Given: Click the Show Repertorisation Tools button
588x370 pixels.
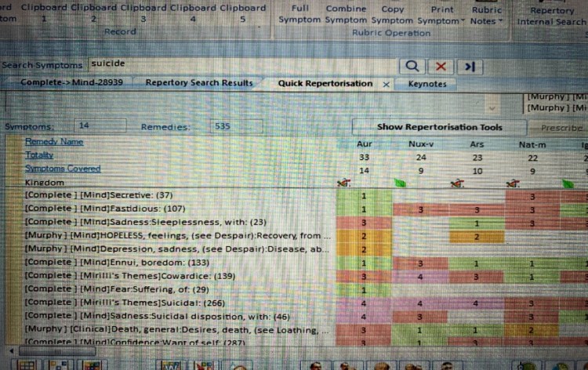Looking at the screenshot, I should pyautogui.click(x=439, y=126).
